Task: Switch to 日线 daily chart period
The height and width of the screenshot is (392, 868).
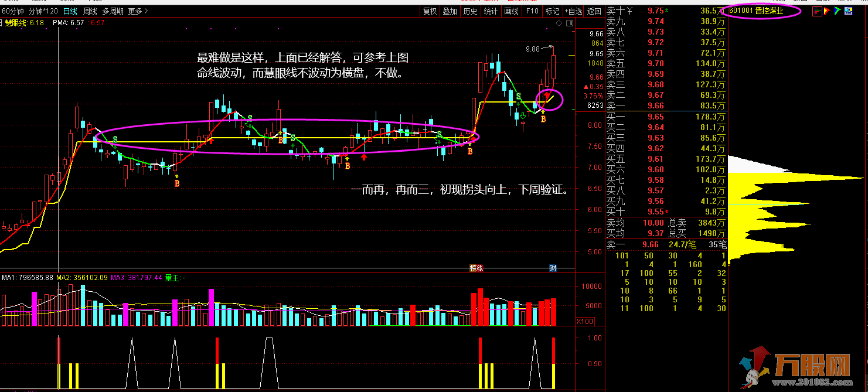Action: pos(70,11)
